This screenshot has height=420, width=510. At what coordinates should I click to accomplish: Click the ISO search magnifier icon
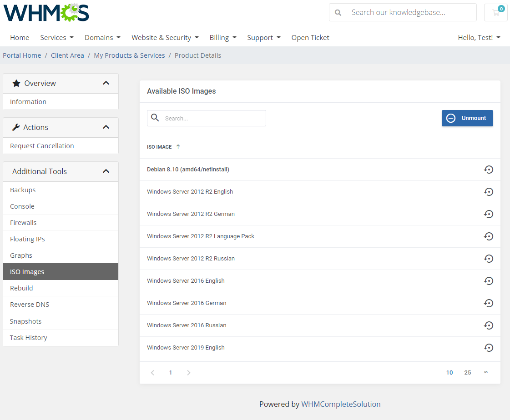(x=155, y=118)
